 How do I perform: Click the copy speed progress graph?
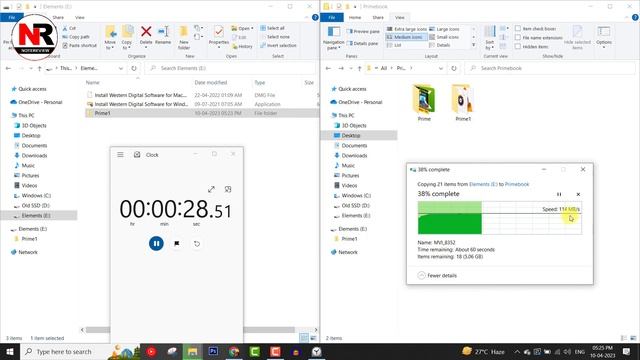click(x=500, y=218)
